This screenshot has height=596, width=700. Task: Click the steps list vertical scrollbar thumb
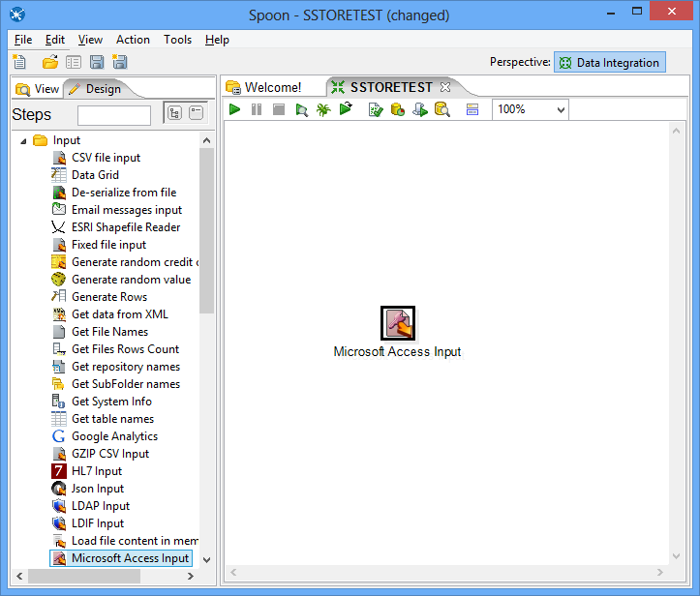206,230
